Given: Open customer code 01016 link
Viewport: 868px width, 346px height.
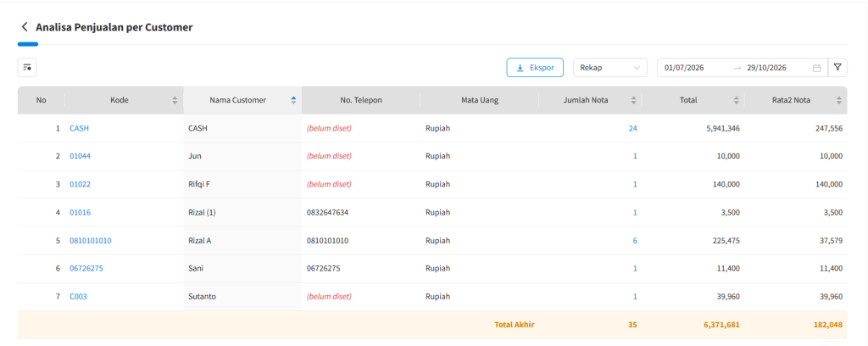Looking at the screenshot, I should [x=80, y=213].
